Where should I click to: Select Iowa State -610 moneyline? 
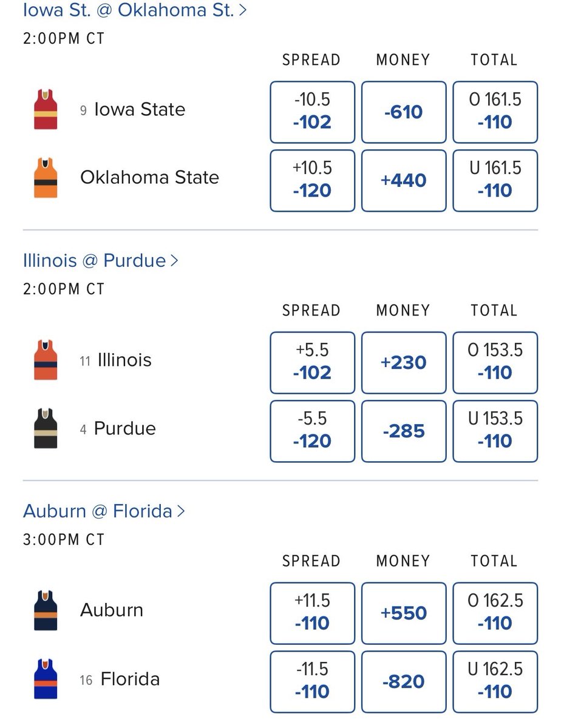coord(404,111)
